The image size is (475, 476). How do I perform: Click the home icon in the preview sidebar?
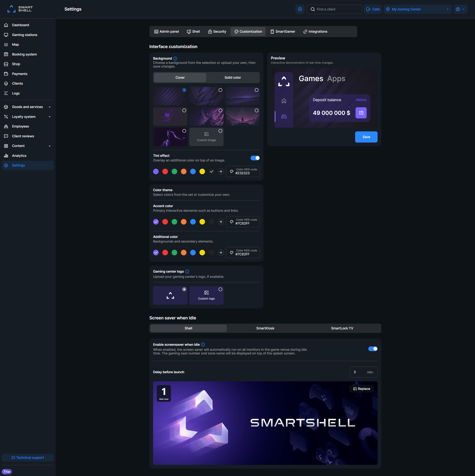point(284,101)
